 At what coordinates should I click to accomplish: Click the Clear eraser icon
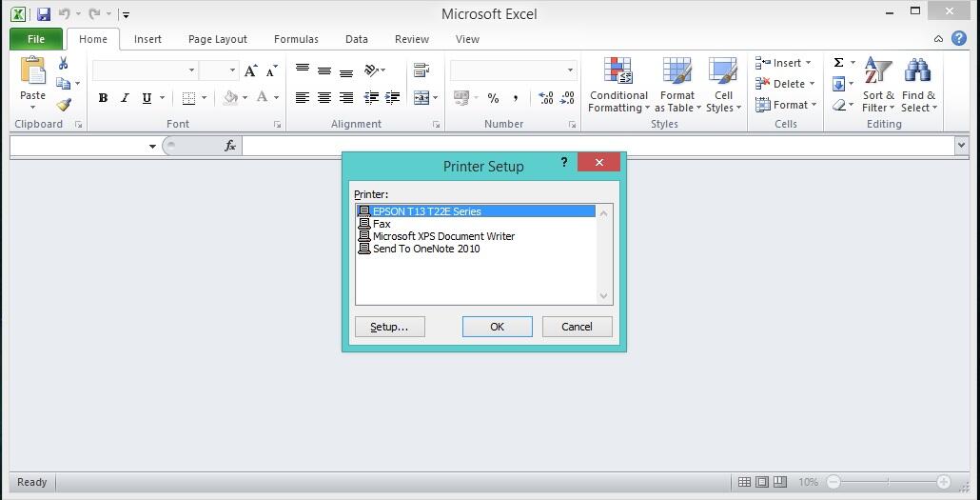(839, 105)
